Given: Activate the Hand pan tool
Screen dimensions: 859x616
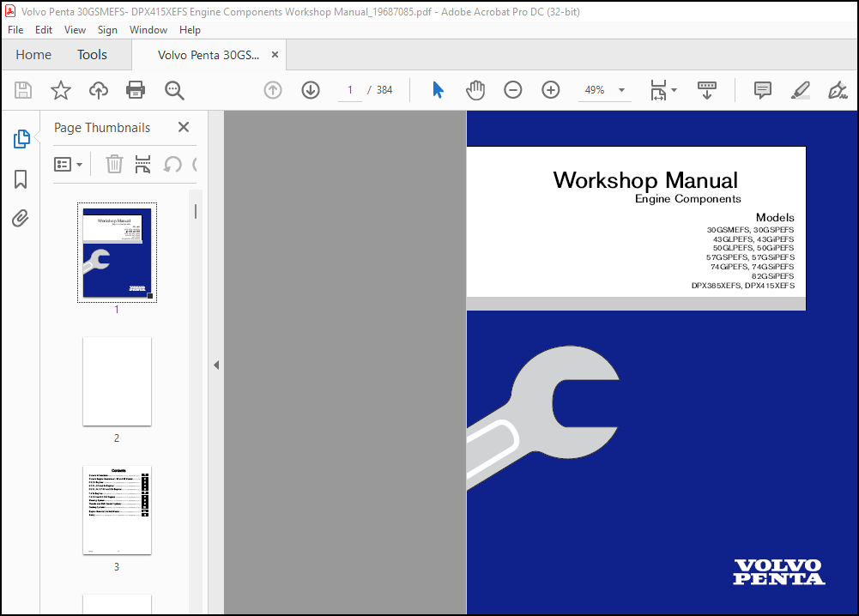Looking at the screenshot, I should [x=475, y=90].
